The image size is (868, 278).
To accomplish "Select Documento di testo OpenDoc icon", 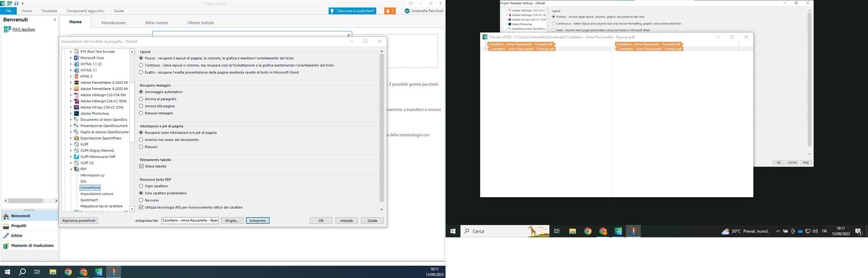I will pos(76,119).
